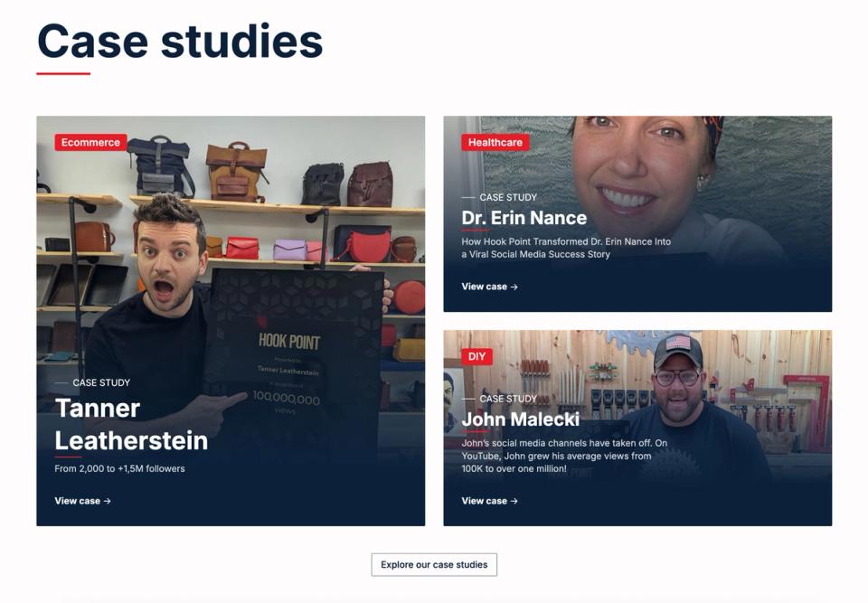Click arrow icon beside John Malecki's View case
The height and width of the screenshot is (603, 868).
[514, 501]
